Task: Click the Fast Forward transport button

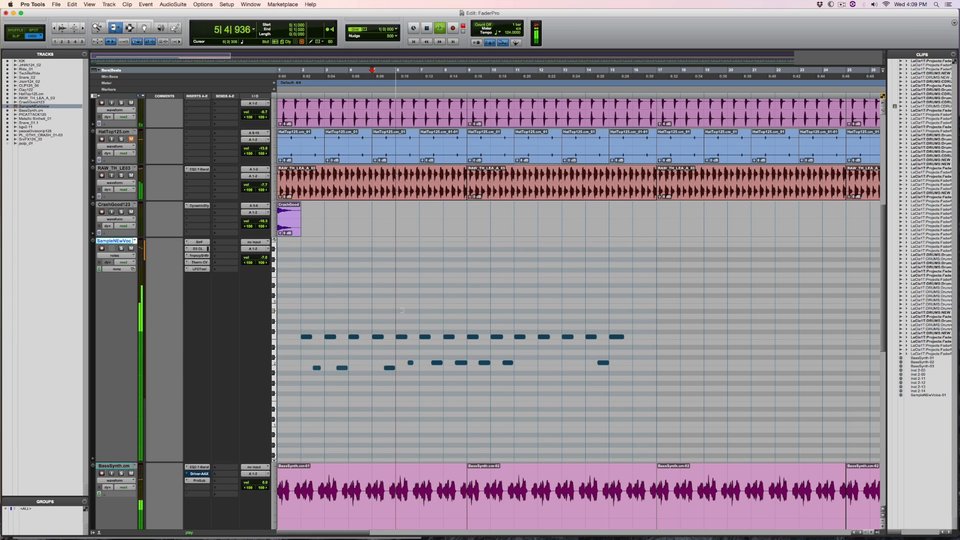Action: pos(440,42)
